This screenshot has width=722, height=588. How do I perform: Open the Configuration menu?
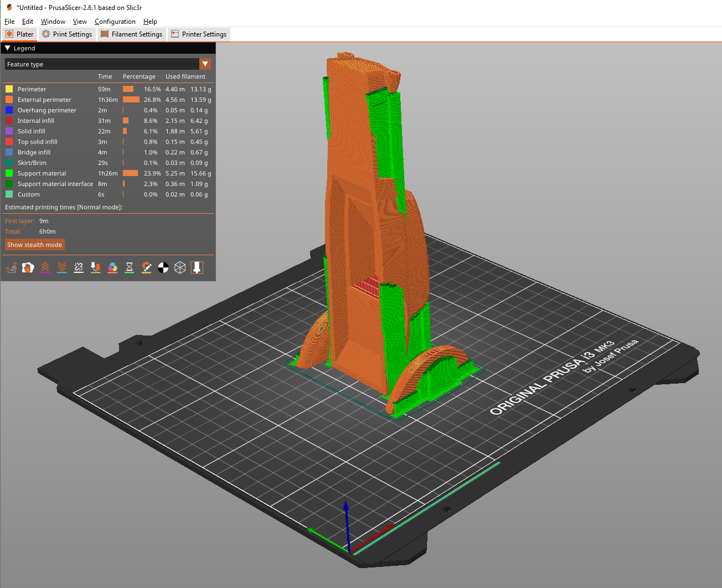pyautogui.click(x=115, y=22)
